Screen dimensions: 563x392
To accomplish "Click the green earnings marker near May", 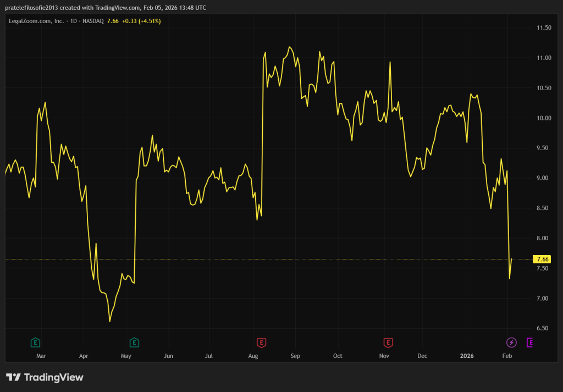I will click(x=134, y=343).
